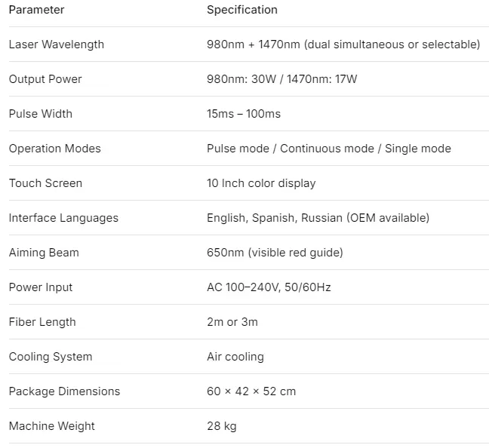Screen dimensions: 489x448
Task: Click the 60 × 42 × 52 cm dimensions
Action: pos(251,391)
